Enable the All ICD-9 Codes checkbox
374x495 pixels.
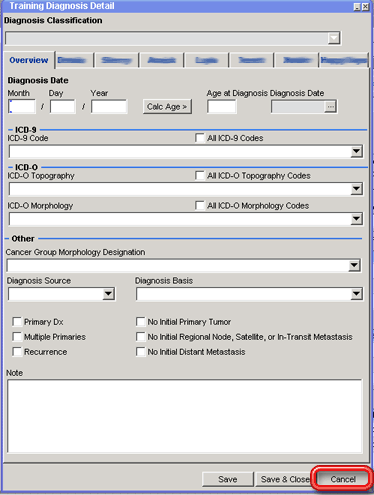click(200, 138)
